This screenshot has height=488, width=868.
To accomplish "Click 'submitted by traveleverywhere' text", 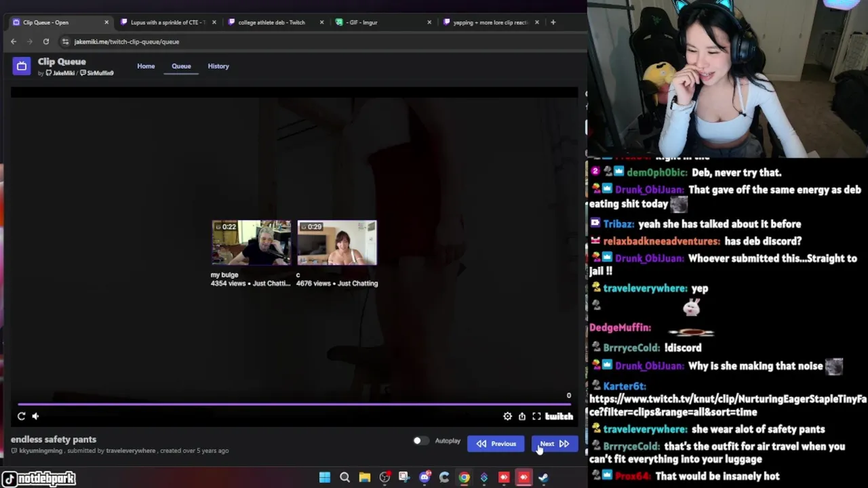I will [x=111, y=451].
